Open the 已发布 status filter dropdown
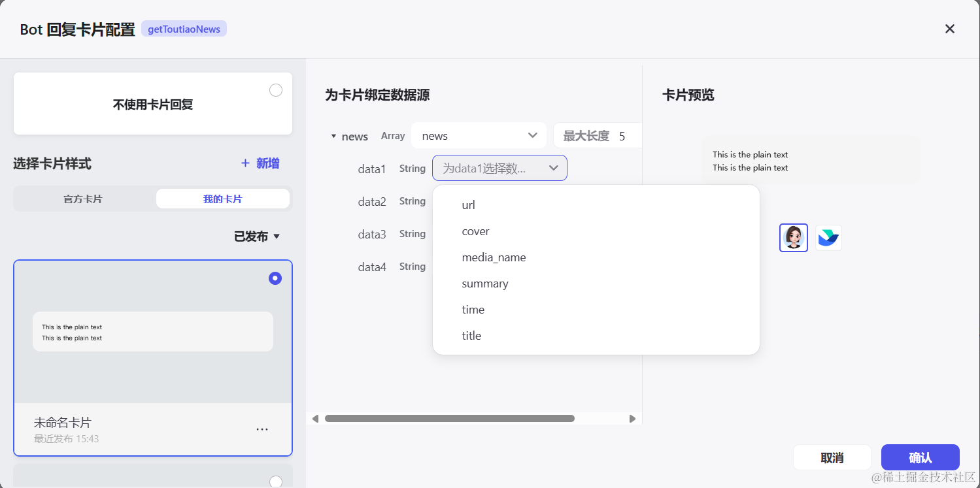Screen dimensions: 980x488 pyautogui.click(x=257, y=236)
